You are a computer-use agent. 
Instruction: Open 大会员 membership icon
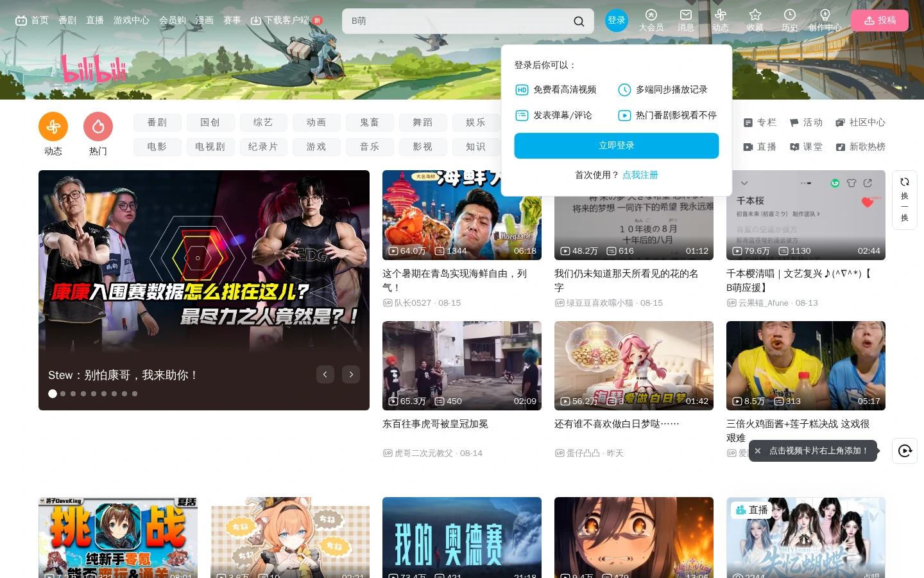pyautogui.click(x=651, y=21)
